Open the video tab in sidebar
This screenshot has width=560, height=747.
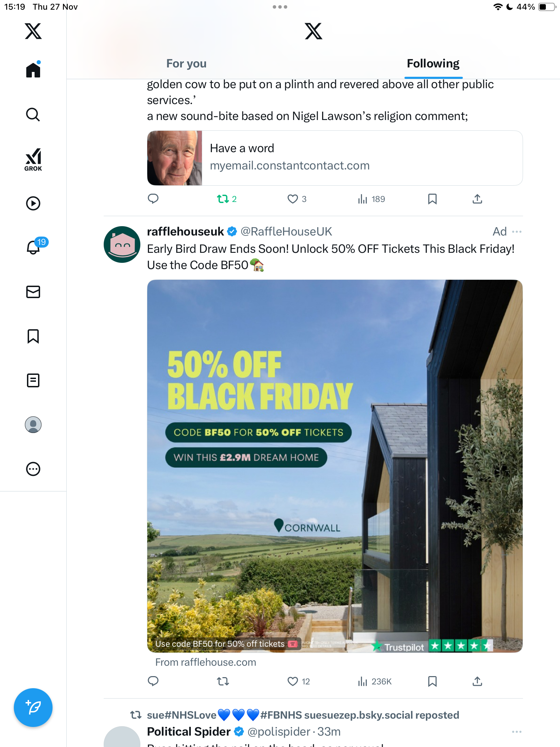click(x=33, y=203)
